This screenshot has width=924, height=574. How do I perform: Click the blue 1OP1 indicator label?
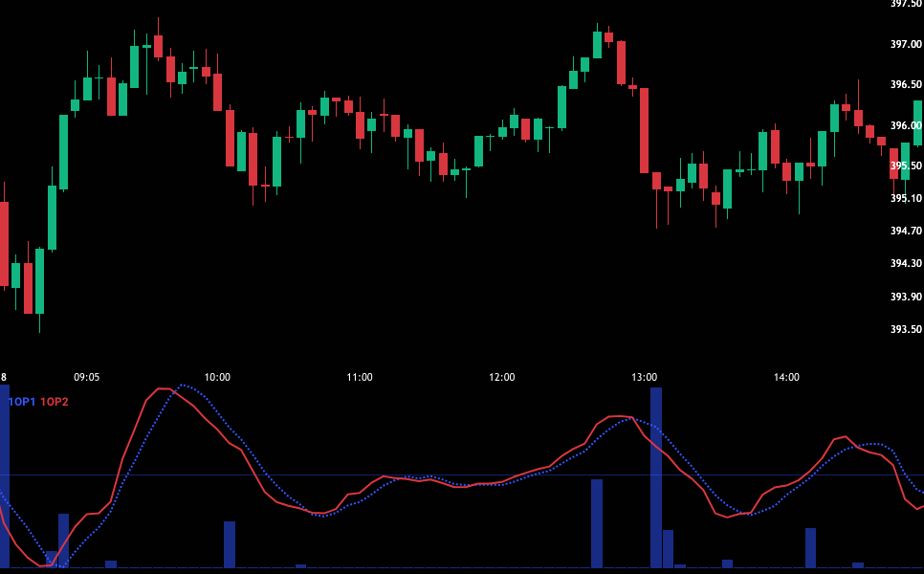[x=22, y=402]
